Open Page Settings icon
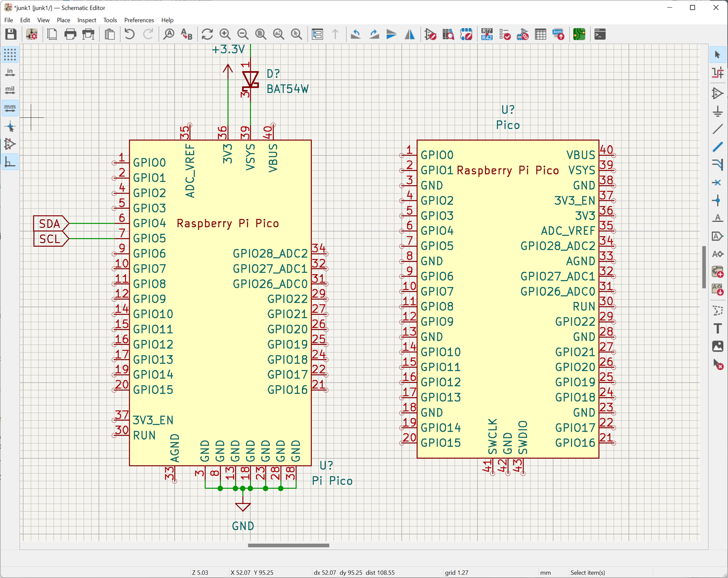The width and height of the screenshot is (728, 578). click(52, 34)
